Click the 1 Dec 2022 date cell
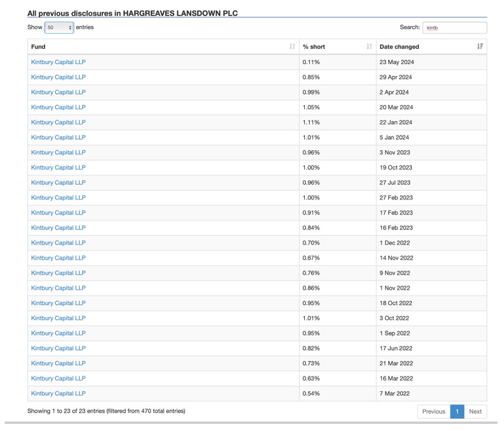 pos(431,243)
